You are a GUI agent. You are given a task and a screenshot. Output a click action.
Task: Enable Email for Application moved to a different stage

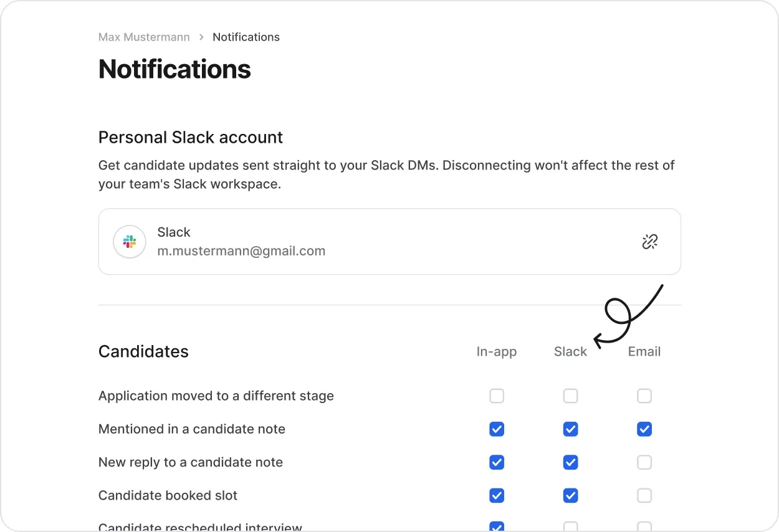coord(644,396)
